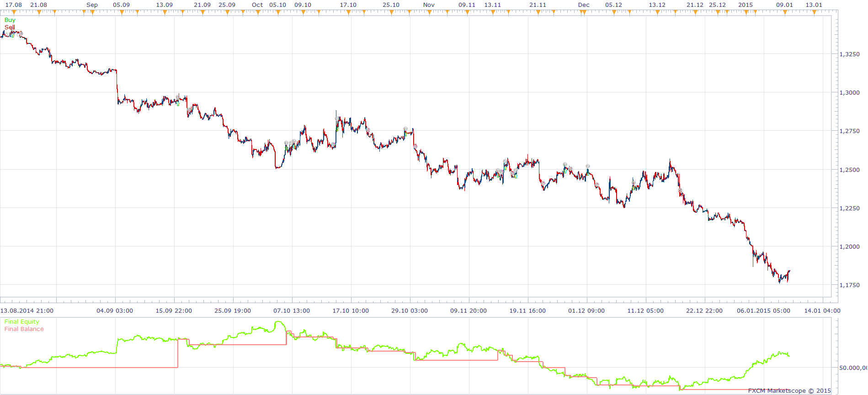Viewport: 868px width, 395px height.
Task: Click the orange marker below 13.12
Action: (x=657, y=12)
